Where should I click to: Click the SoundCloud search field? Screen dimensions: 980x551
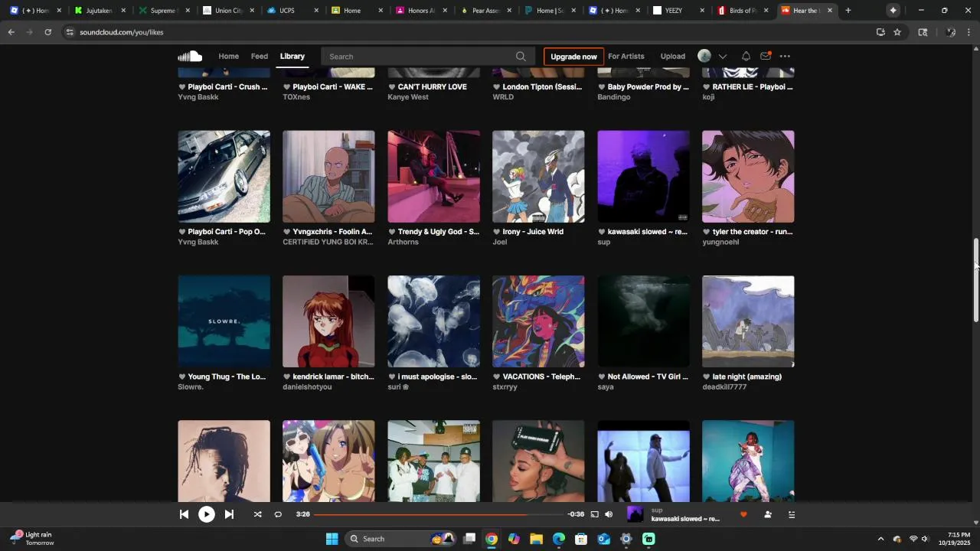[426, 57]
